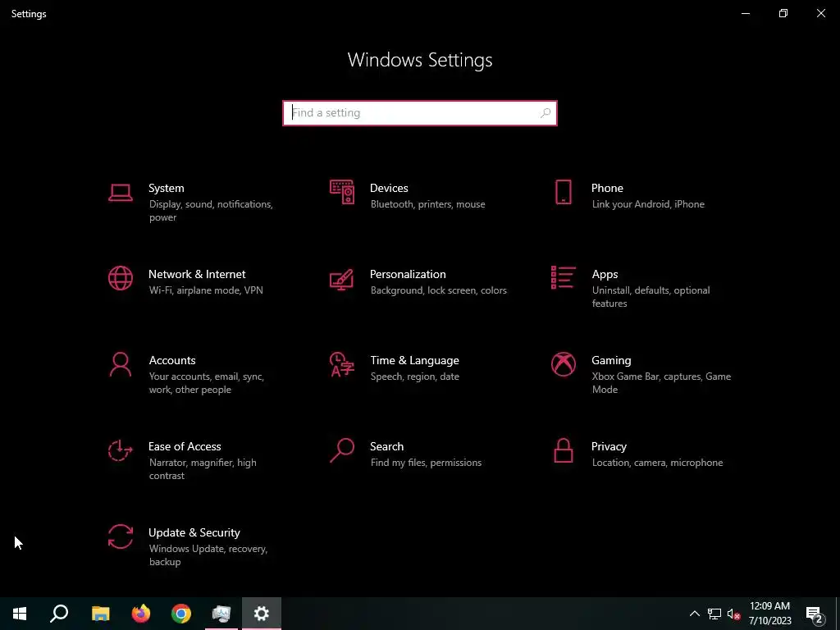This screenshot has width=840, height=630.
Task: Click the Time & Language icon
Action: 342,365
